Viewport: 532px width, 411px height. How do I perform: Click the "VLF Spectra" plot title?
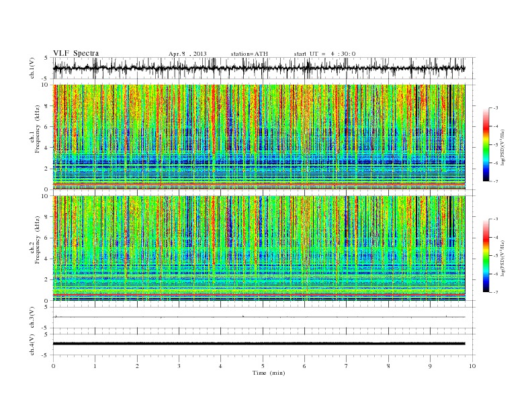[x=76, y=53]
